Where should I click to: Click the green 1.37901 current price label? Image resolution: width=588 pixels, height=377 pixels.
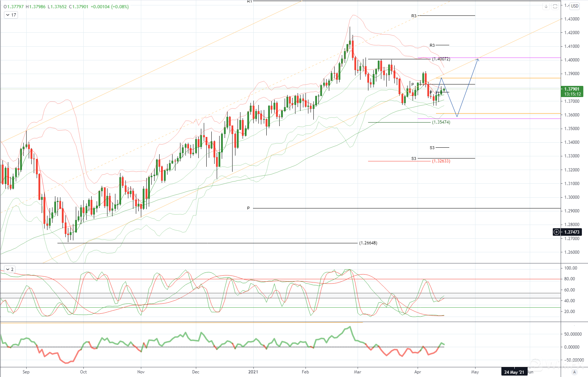coord(572,89)
